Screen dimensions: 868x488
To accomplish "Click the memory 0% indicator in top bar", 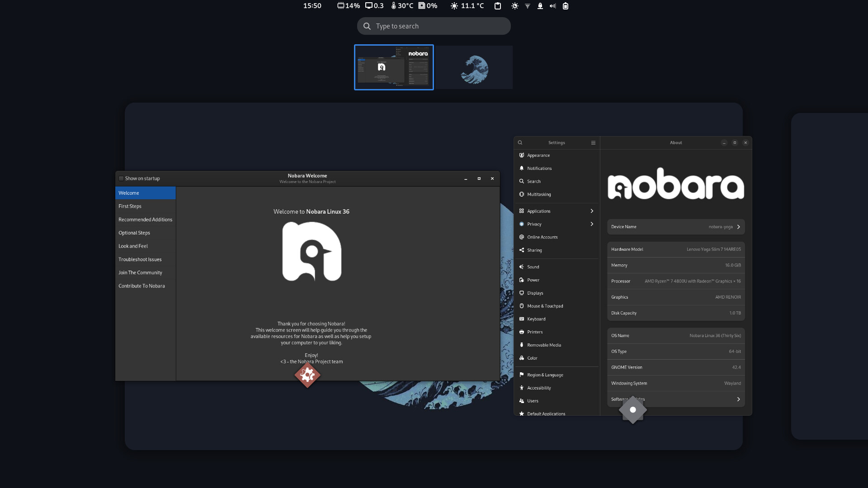I will 428,6.
